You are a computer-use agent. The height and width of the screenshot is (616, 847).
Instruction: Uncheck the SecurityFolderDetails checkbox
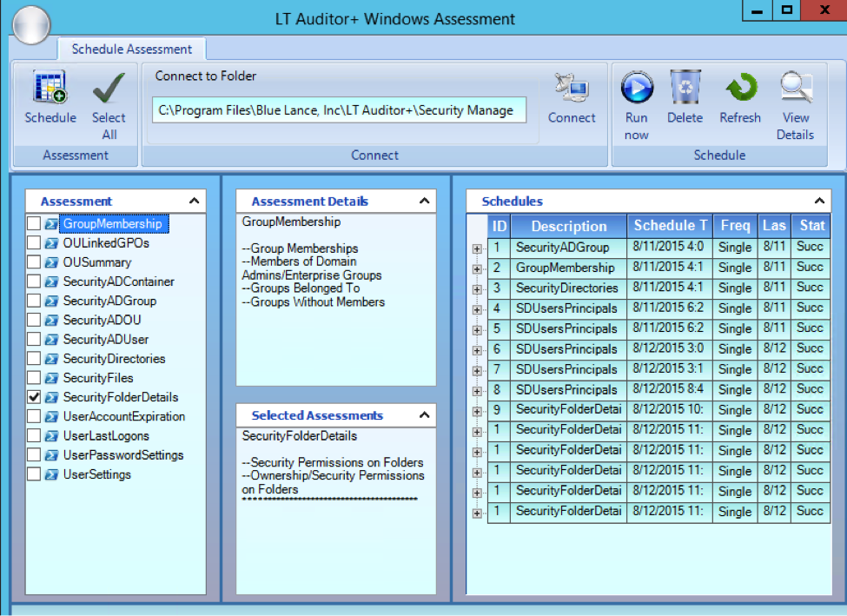[34, 396]
